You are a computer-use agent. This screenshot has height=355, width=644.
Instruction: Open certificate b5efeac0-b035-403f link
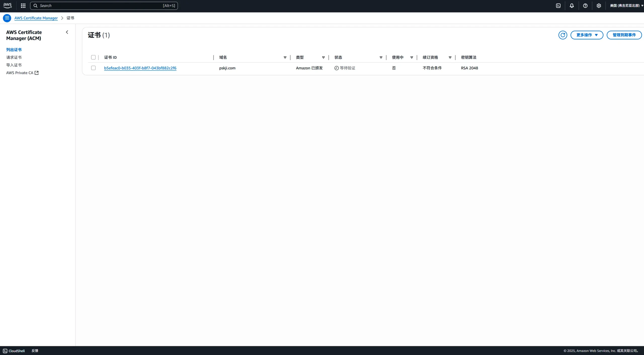[140, 68]
